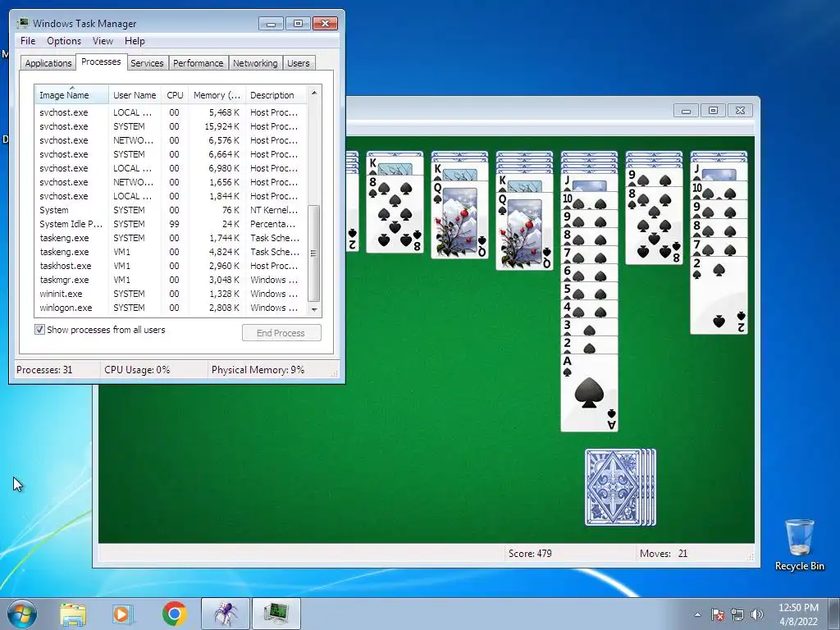Image resolution: width=840 pixels, height=630 pixels.
Task: Show hidden system tray icons arrow
Action: [x=697, y=614]
